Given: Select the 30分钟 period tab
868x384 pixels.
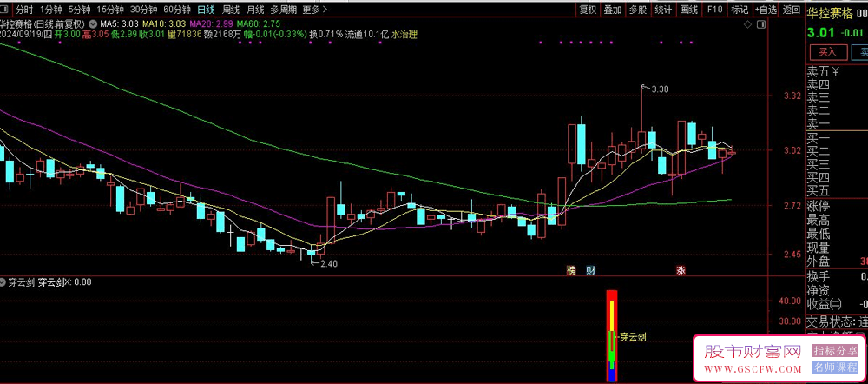Looking at the screenshot, I should (143, 10).
